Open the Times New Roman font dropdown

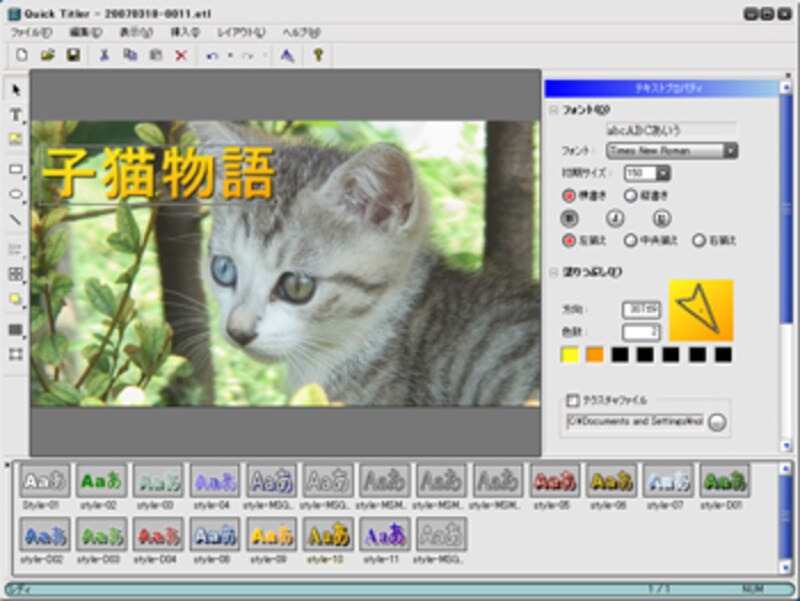point(730,151)
